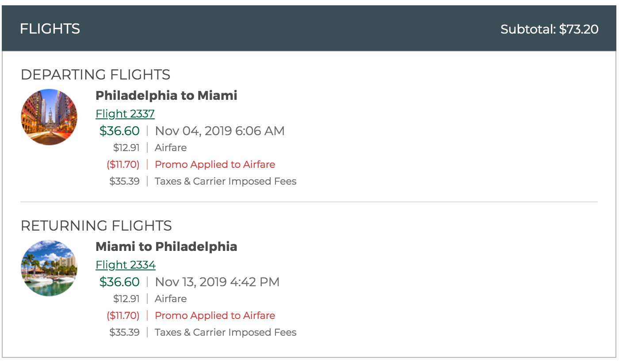Click the RETURNING FLIGHTS heading
Viewport: 619px width, 364px height.
point(96,226)
